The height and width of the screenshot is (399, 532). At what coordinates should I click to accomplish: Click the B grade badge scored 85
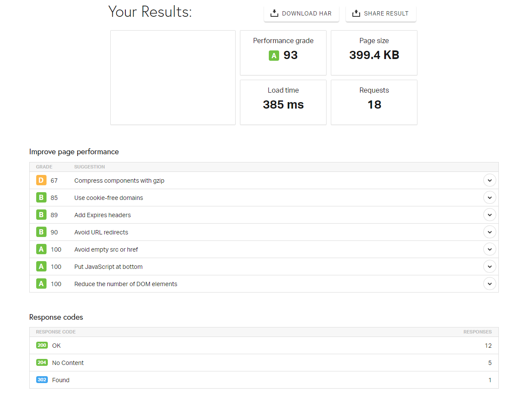(x=41, y=198)
